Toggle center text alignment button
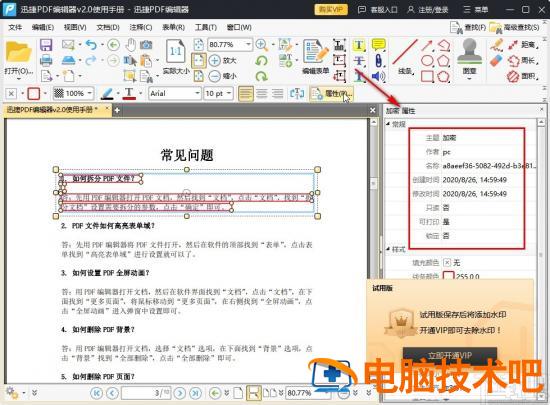Image resolution: width=550 pixels, height=405 pixels. [x=262, y=94]
